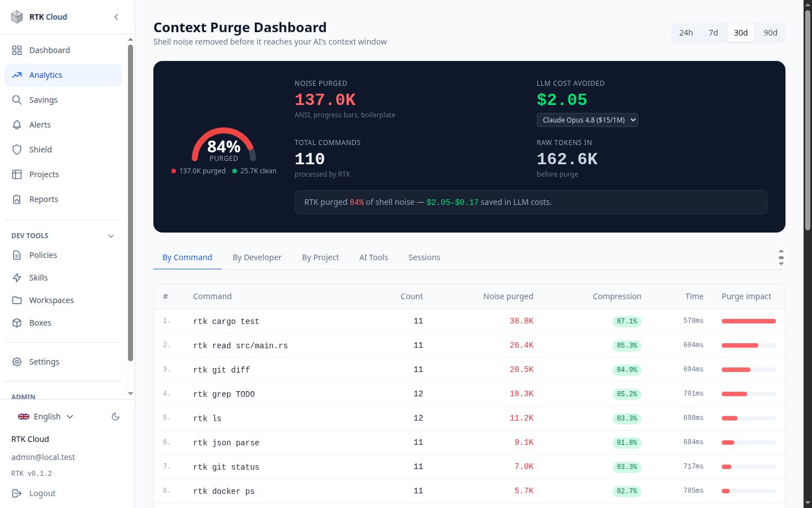
Task: Click the rtk json parse command
Action: 226,443
